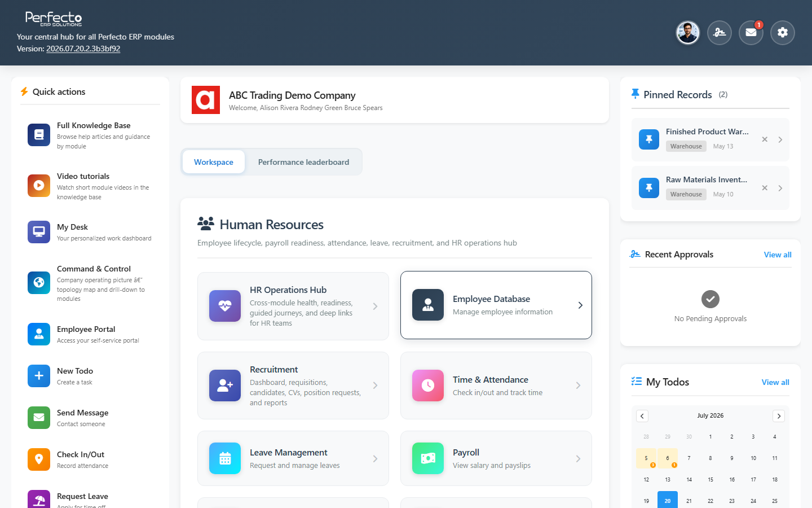Image resolution: width=812 pixels, height=508 pixels.
Task: Click chevron on Time & Attendance card
Action: coord(578,386)
